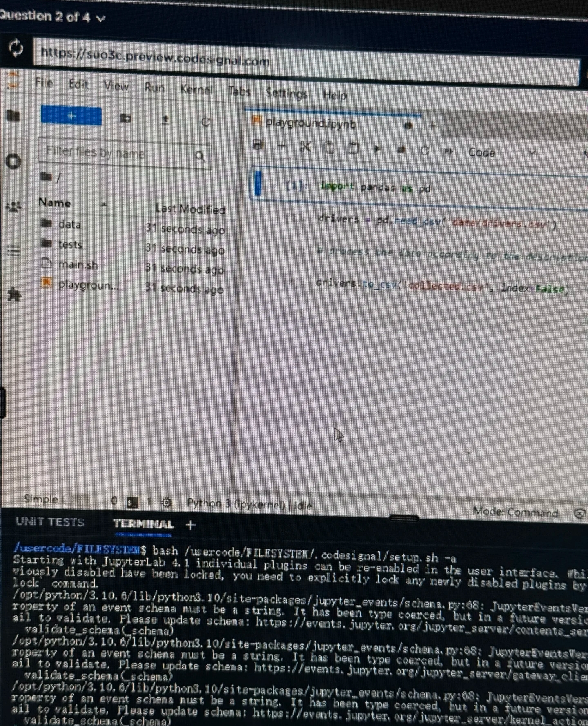588x726 pixels.
Task: Open the table of contents sidebar icon
Action: (13, 251)
